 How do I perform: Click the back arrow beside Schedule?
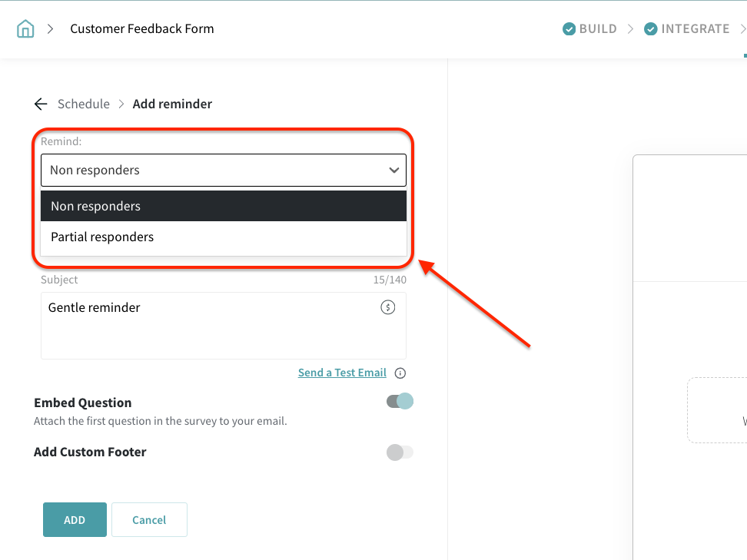pos(41,104)
